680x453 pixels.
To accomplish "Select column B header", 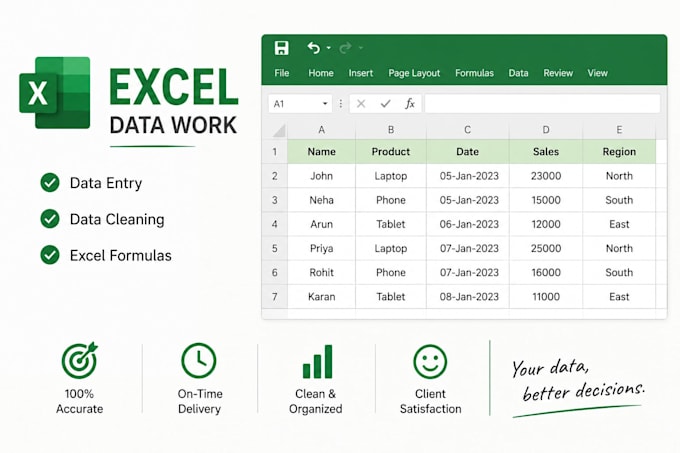I will click(391, 130).
